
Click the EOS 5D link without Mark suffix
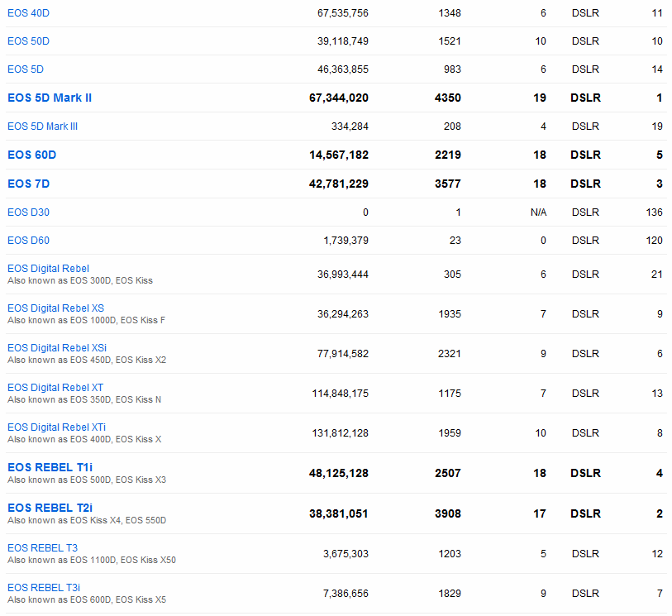tap(26, 69)
